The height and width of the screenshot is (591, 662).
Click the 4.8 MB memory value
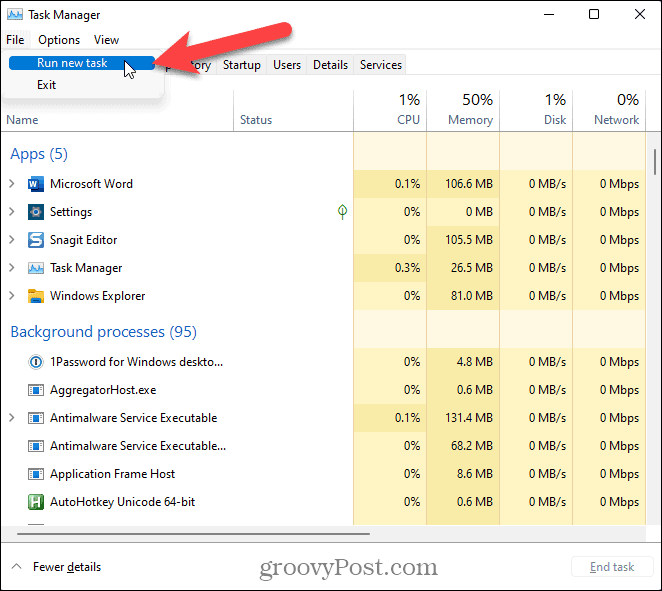point(475,362)
